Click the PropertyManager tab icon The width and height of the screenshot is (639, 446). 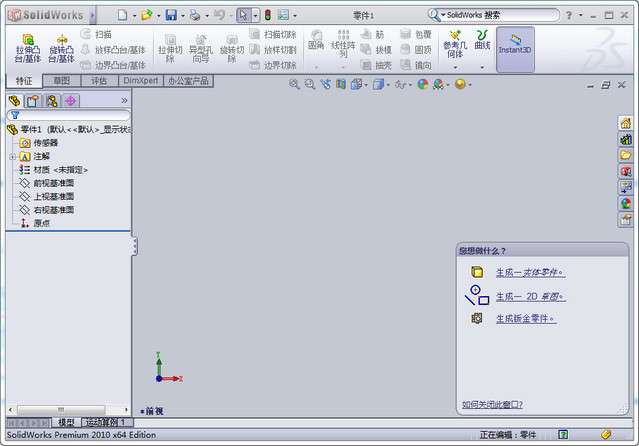pos(32,101)
